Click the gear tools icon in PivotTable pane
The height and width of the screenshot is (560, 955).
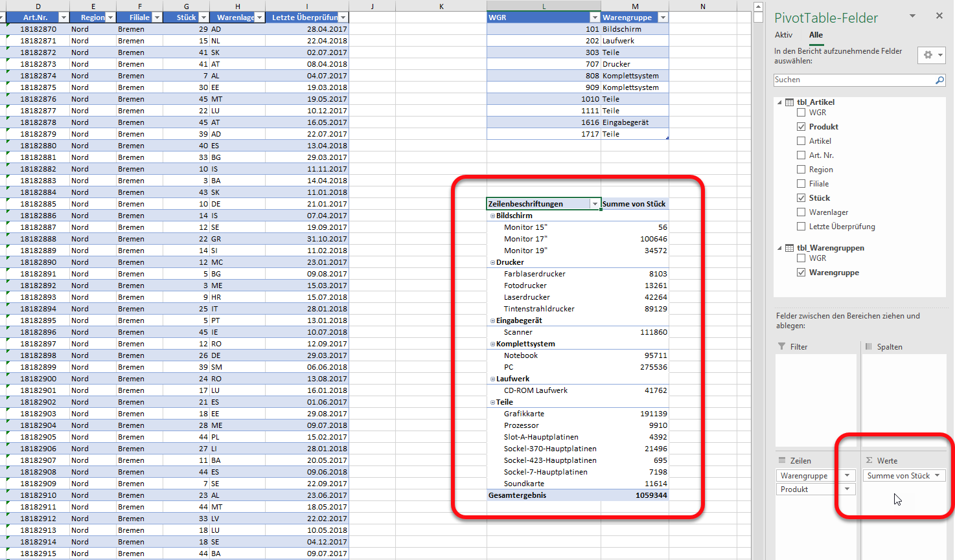928,55
